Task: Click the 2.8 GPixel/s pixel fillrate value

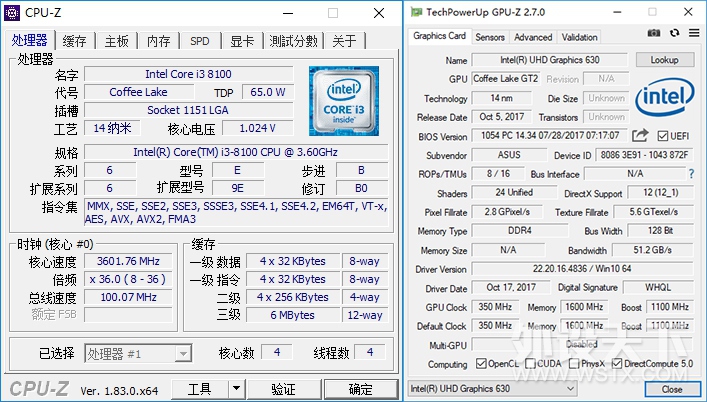Action: (507, 212)
